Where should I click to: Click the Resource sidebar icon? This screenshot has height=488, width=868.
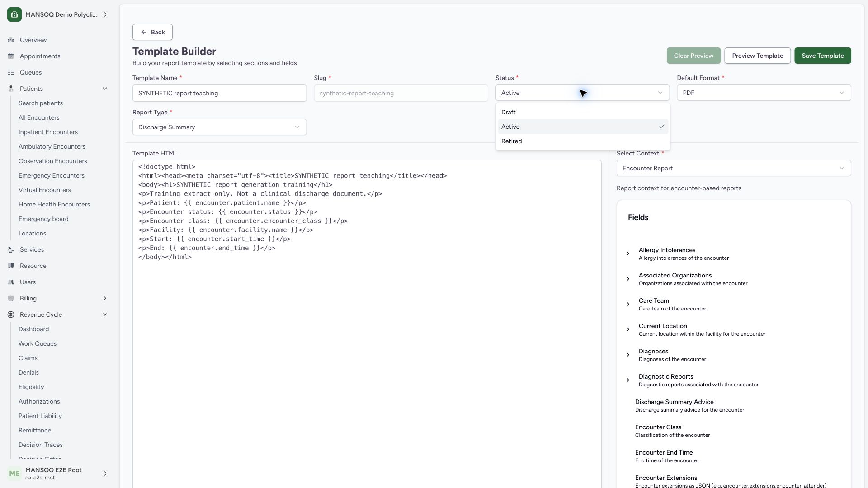[x=11, y=266]
